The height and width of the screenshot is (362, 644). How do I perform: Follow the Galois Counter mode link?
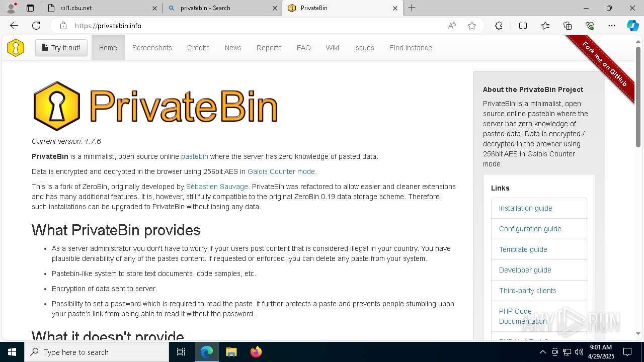click(x=281, y=171)
